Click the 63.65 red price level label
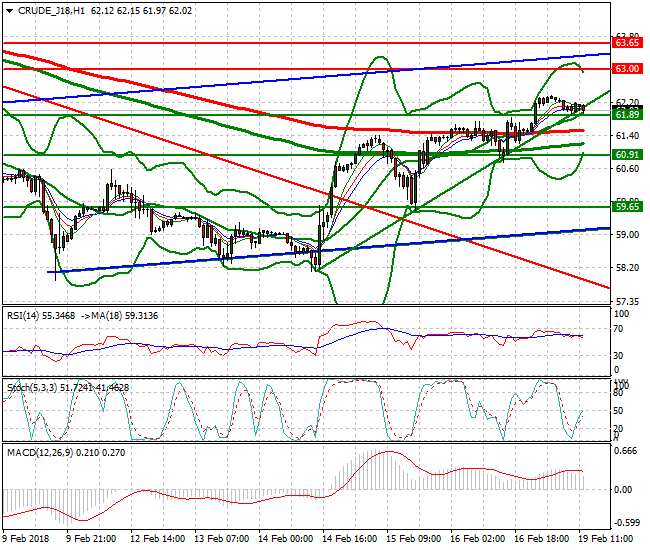650x550 pixels. (x=627, y=43)
